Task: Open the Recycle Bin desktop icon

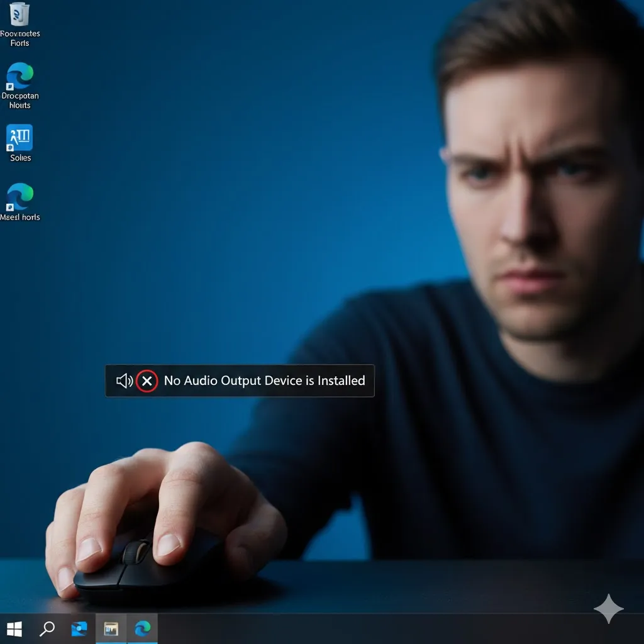Action: pyautogui.click(x=19, y=14)
